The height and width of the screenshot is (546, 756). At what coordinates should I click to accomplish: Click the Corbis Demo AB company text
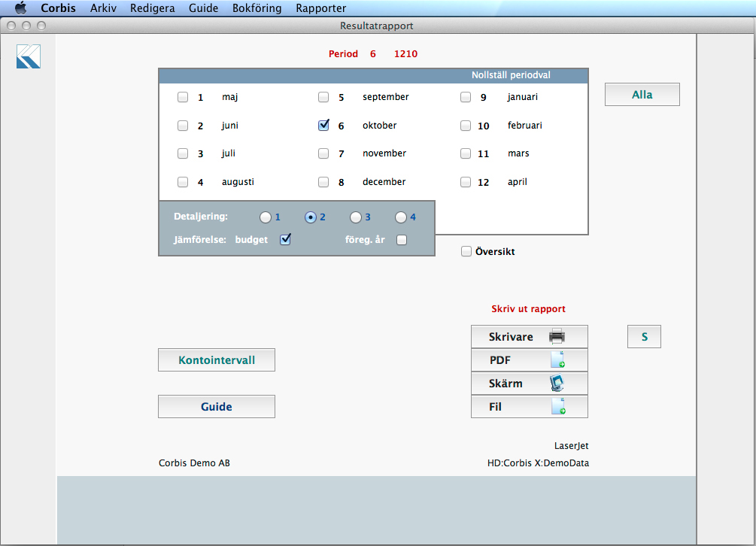pyautogui.click(x=194, y=463)
